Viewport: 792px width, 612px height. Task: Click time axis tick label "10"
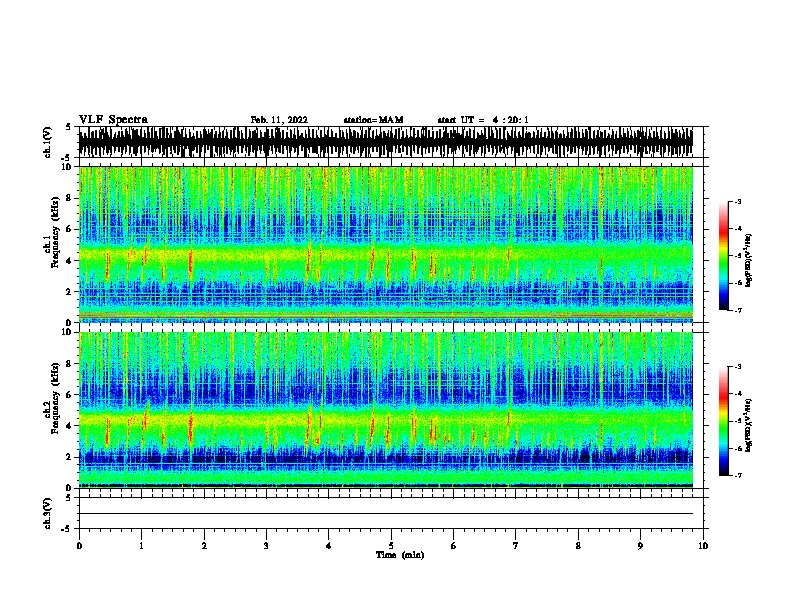tap(703, 545)
